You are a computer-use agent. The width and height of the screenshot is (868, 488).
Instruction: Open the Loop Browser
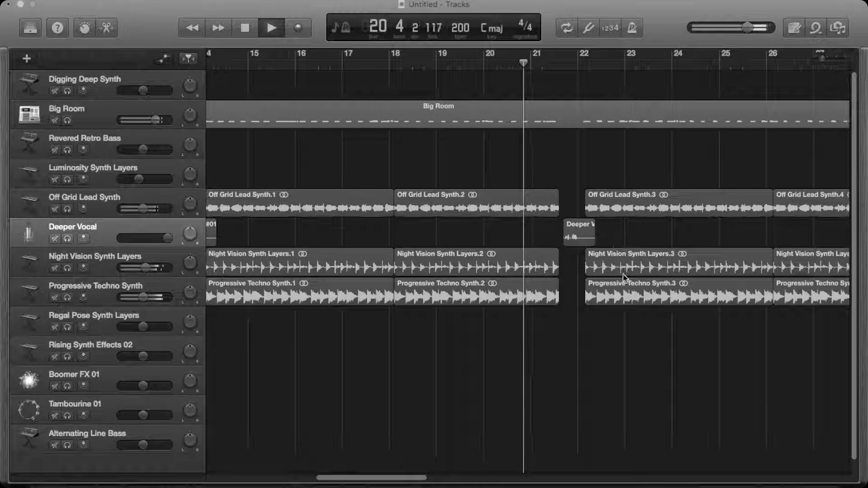point(816,28)
